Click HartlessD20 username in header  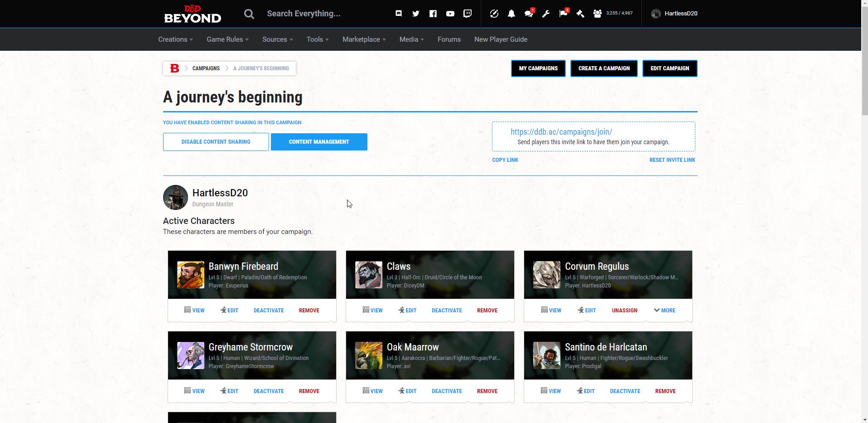680,14
